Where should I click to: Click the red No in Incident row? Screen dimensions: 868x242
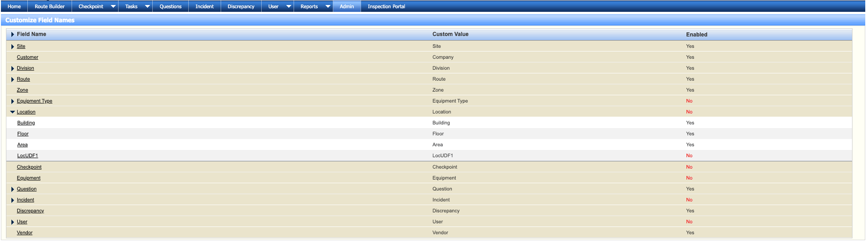(689, 200)
